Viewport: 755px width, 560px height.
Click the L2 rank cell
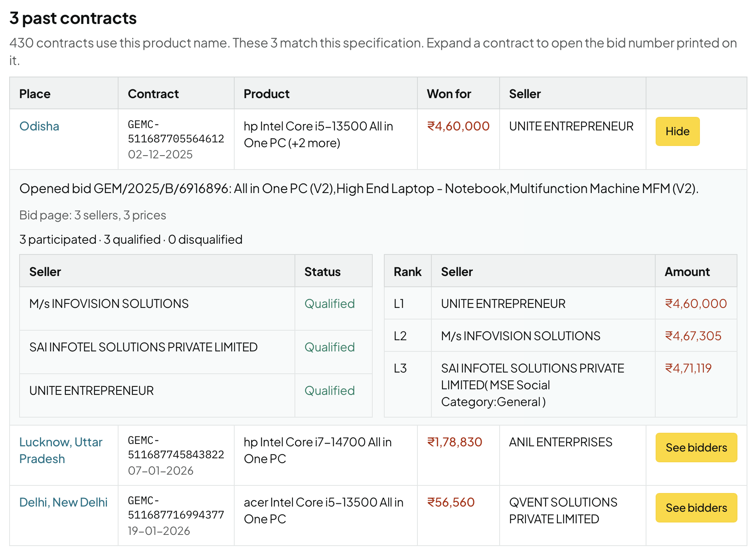point(408,336)
